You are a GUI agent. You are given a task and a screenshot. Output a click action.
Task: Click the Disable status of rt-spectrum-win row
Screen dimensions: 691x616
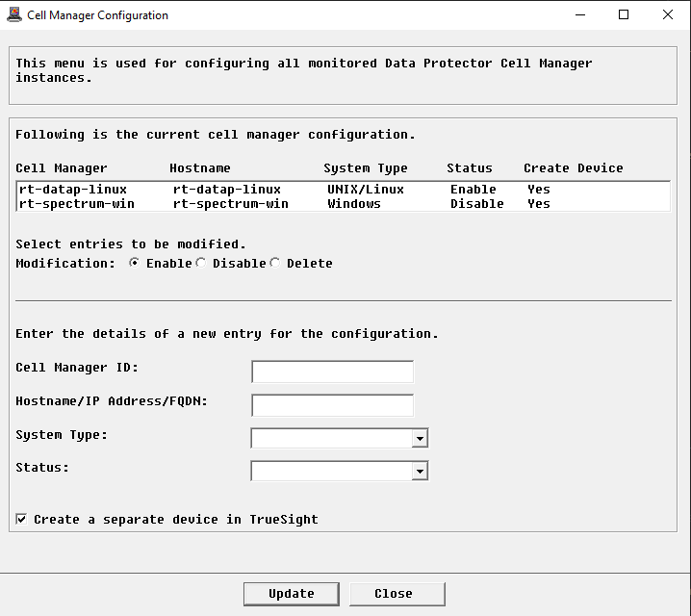pos(476,204)
